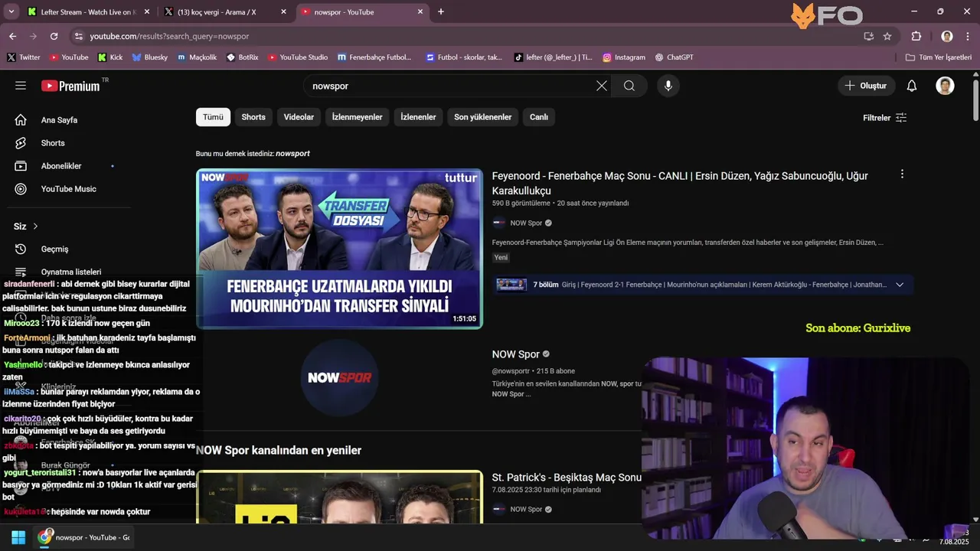Viewport: 980px width, 551px height.
Task: Switch to the koç vergi X tab
Action: (226, 11)
